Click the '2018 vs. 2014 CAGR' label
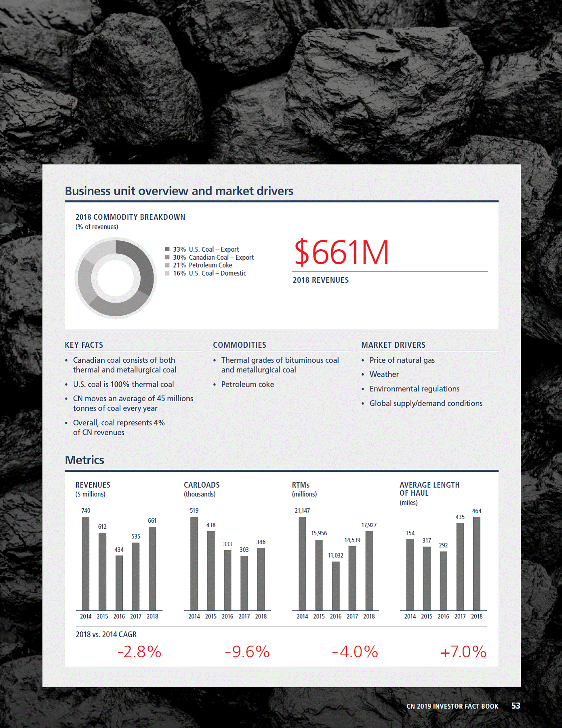This screenshot has height=728, width=562. tap(106, 634)
